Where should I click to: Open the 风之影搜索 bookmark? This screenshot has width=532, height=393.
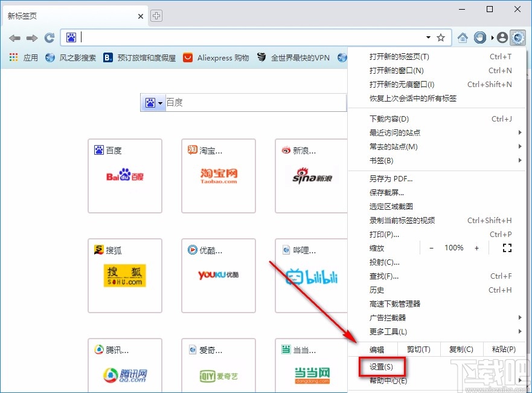(x=71, y=58)
